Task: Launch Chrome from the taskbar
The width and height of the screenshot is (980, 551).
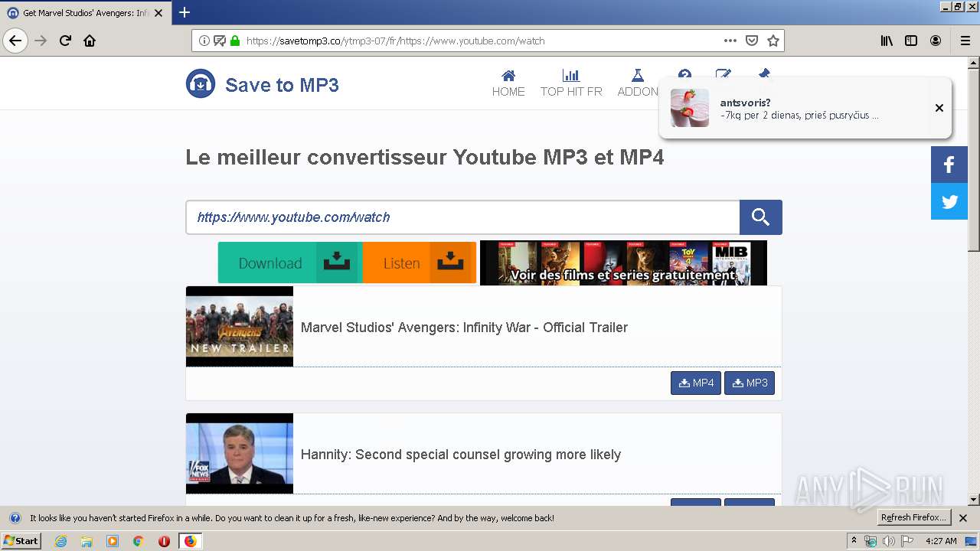Action: (x=139, y=541)
